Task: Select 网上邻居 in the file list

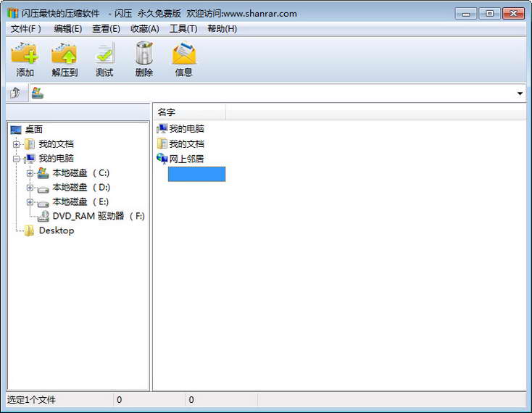Action: 186,159
